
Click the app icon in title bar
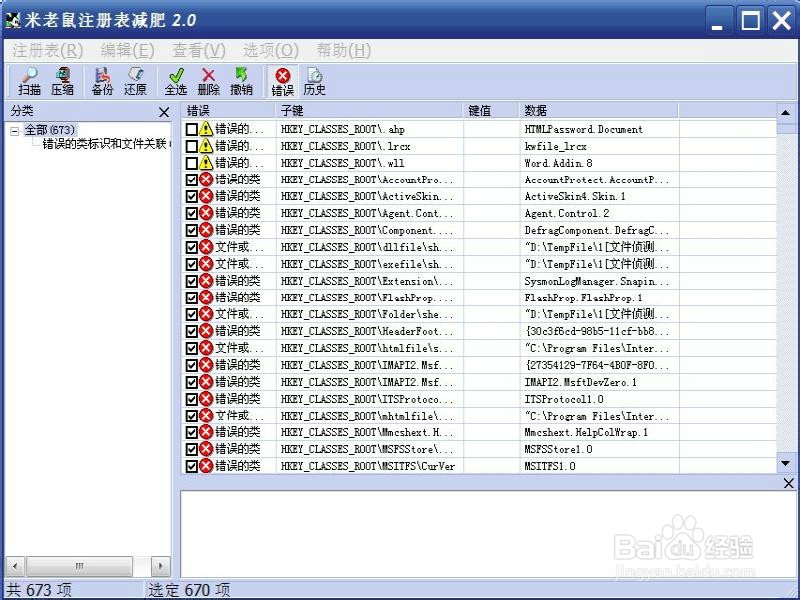pos(12,20)
